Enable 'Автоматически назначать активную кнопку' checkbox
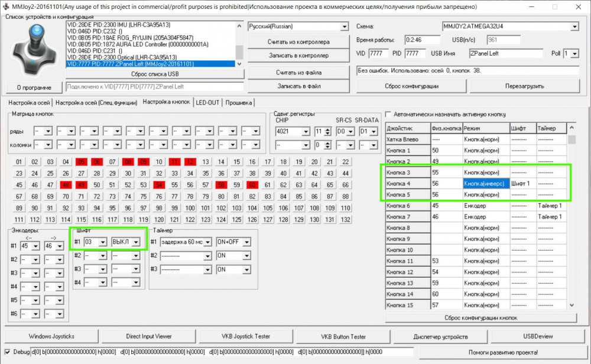The height and width of the screenshot is (364, 591). [389, 114]
